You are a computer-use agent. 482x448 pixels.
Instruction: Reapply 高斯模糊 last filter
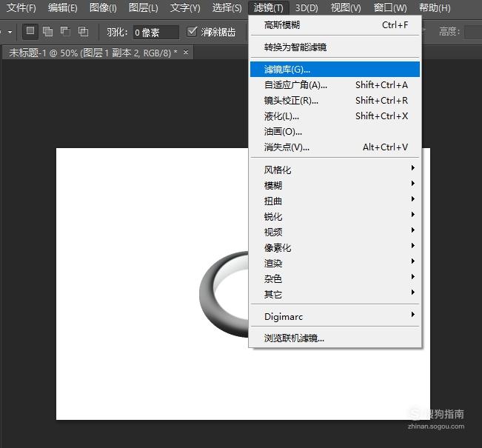click(335, 25)
